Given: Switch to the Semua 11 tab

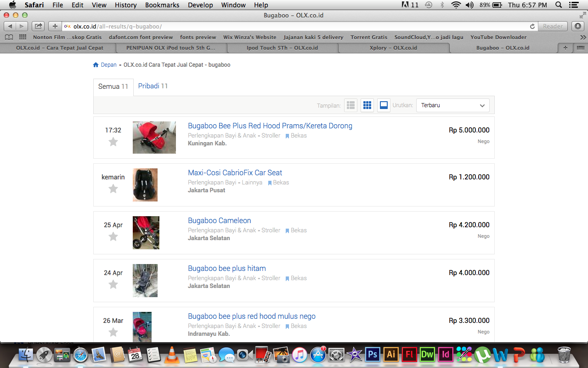Looking at the screenshot, I should point(113,86).
